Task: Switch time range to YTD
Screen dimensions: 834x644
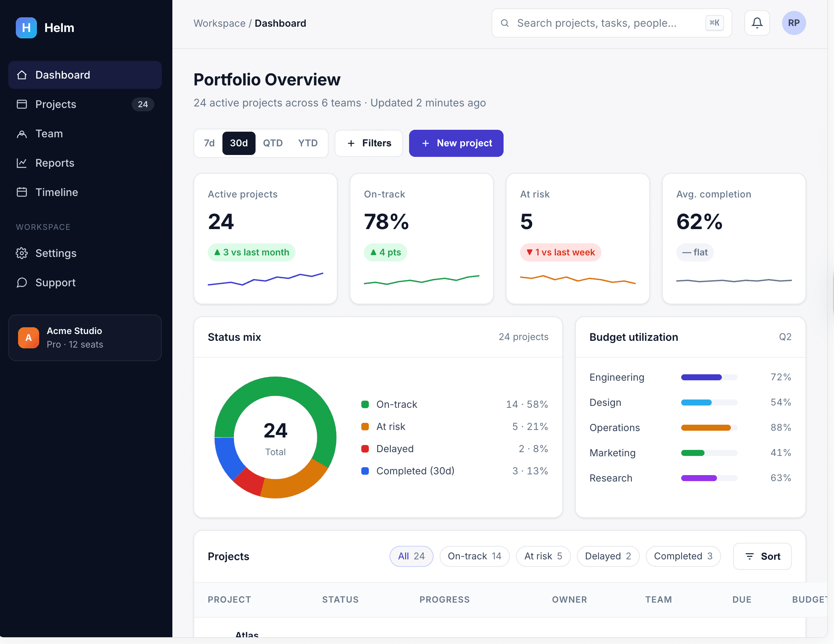Action: coord(308,143)
